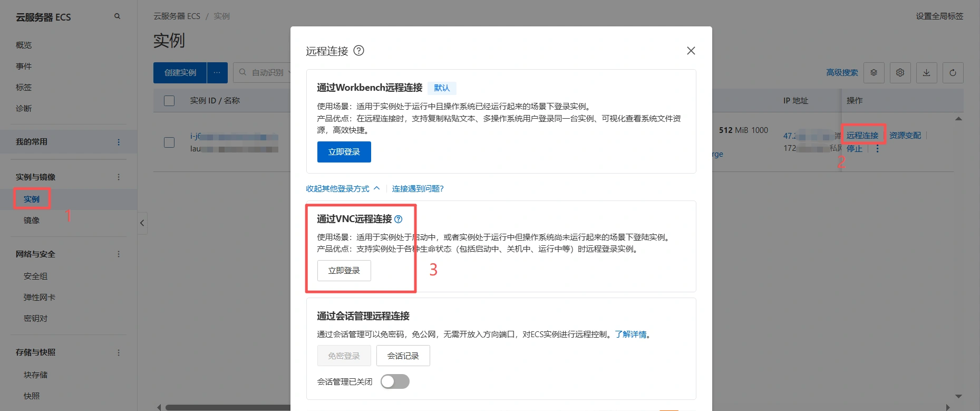Viewport: 980px width, 411px height.
Task: Open the help icon next to 远程连接 title
Action: point(358,51)
